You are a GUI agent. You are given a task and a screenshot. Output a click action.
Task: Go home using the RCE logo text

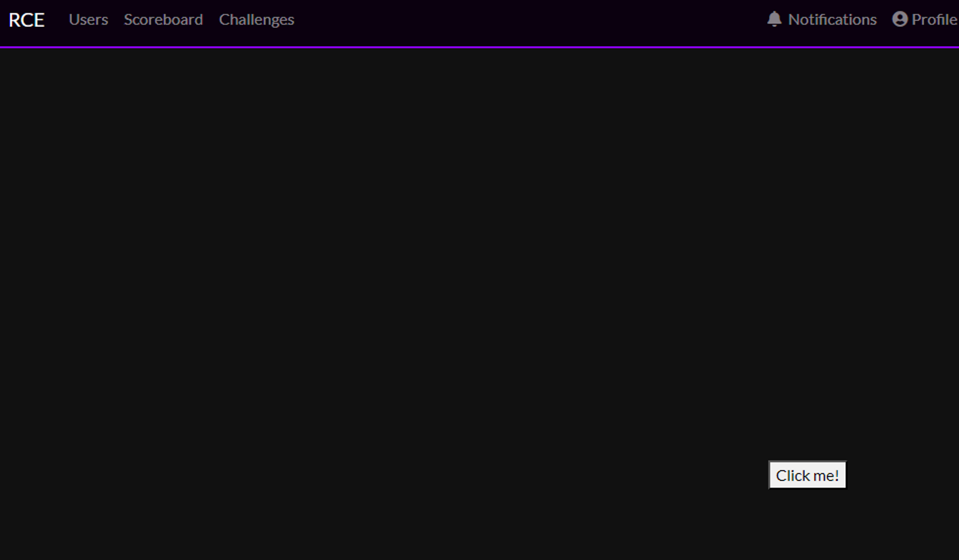click(x=27, y=20)
